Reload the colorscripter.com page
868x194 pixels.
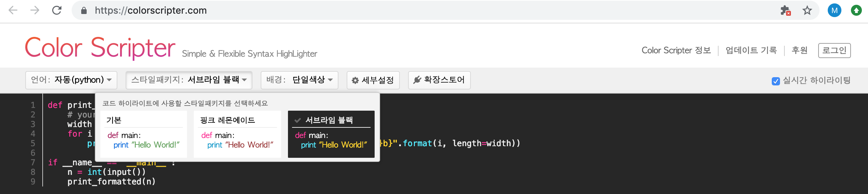(x=57, y=10)
